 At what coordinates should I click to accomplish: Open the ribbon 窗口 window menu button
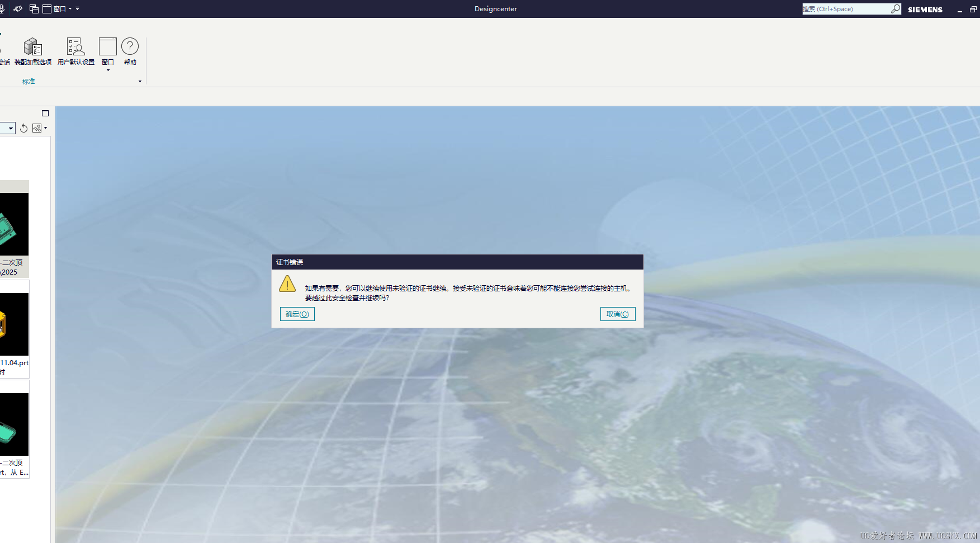(108, 54)
